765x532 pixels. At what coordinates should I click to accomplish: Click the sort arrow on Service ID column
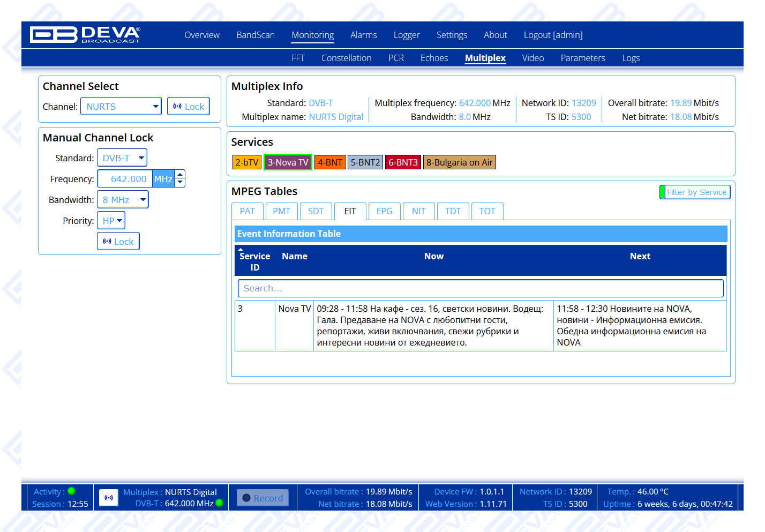point(241,250)
